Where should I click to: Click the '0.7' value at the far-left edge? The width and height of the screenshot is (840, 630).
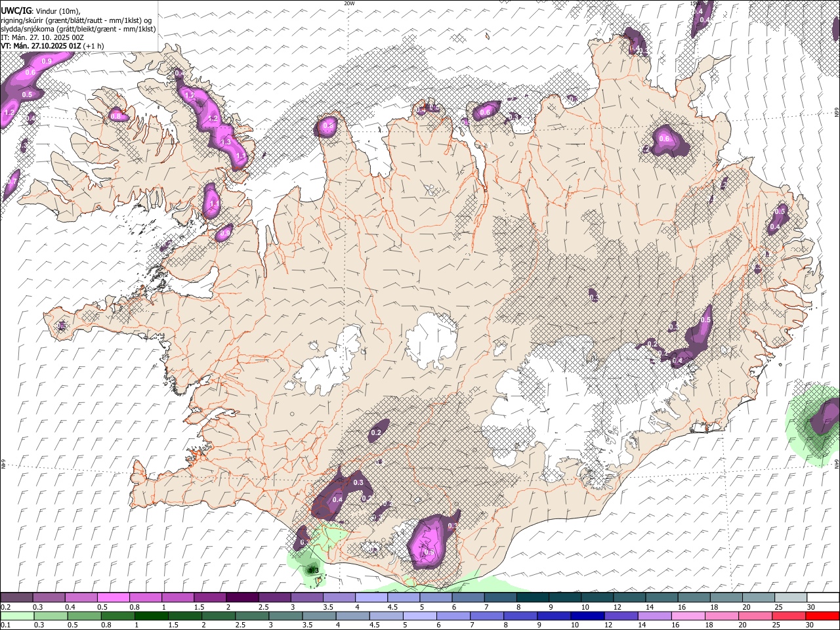[12, 181]
